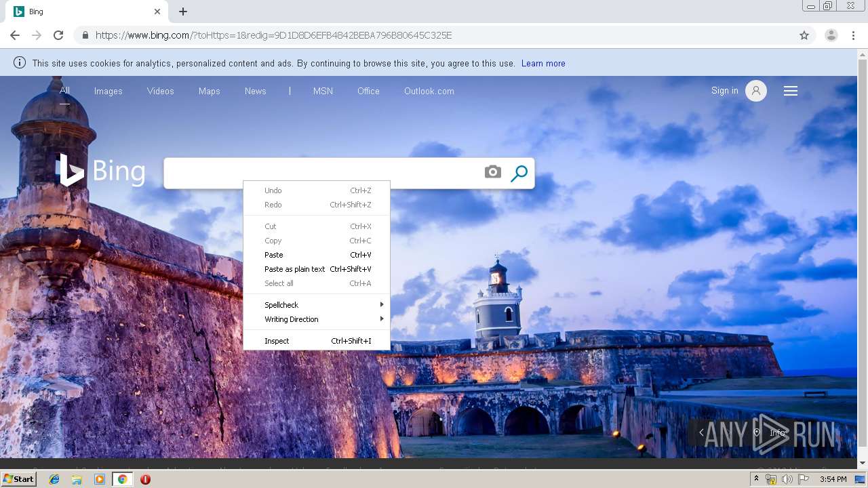The width and height of the screenshot is (868, 488).
Task: Expand the Spellcheck submenu
Action: tap(317, 305)
